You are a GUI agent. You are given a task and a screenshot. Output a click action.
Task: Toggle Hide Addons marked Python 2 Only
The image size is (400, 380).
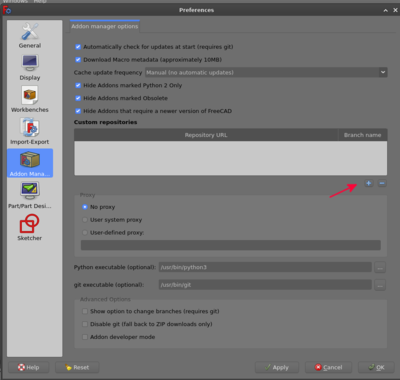[x=78, y=85]
